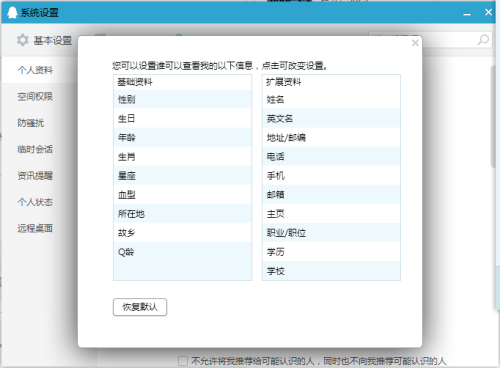Click the 手机 row
This screenshot has height=368, width=500.
point(331,175)
